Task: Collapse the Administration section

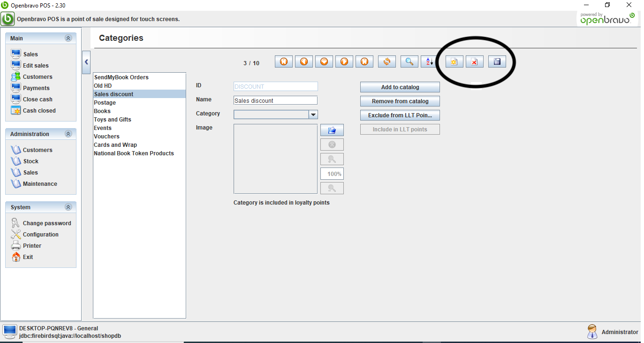Action: coord(68,134)
